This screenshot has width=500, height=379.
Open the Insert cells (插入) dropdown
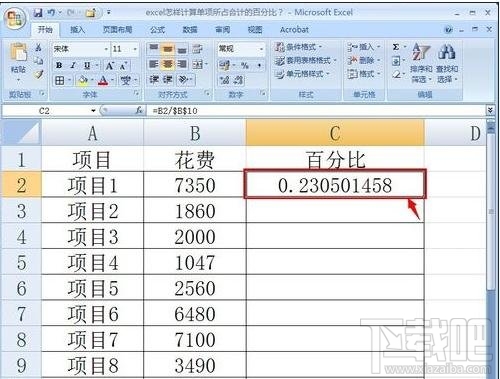click(364, 47)
